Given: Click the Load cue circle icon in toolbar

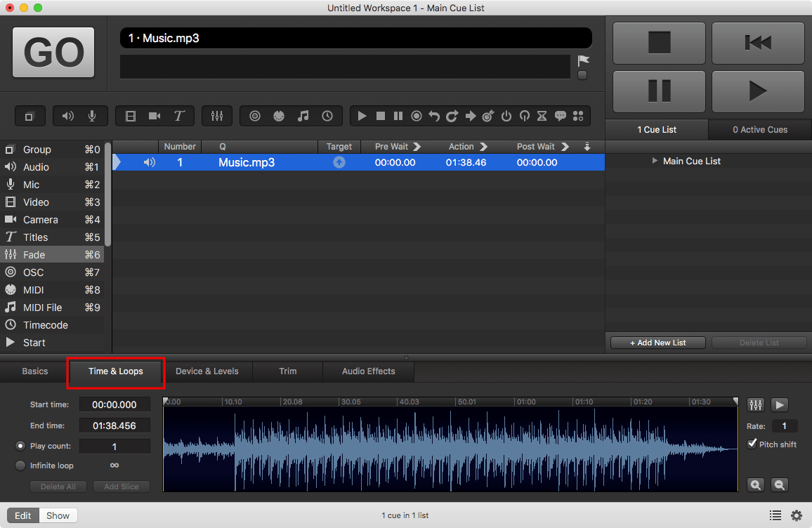Looking at the screenshot, I should click(417, 116).
